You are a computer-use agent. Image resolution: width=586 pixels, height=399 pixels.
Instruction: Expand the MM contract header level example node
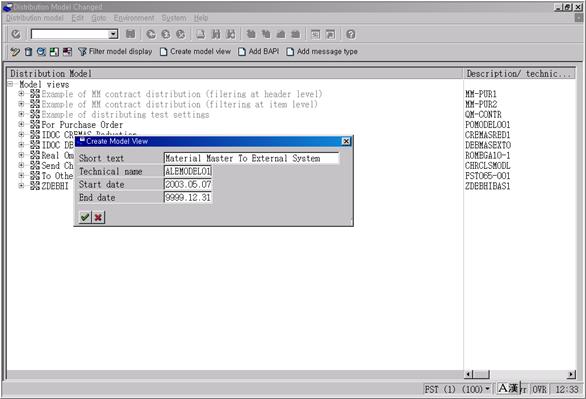[21, 94]
